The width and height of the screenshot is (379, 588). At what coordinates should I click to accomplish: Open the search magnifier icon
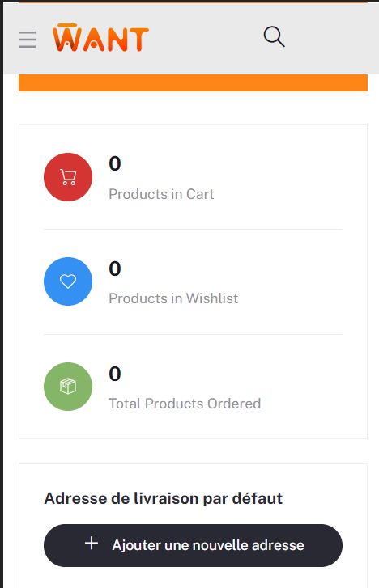(275, 36)
